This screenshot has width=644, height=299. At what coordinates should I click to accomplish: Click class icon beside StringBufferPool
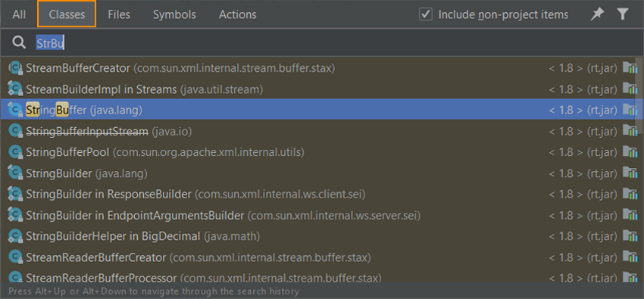[x=16, y=152]
